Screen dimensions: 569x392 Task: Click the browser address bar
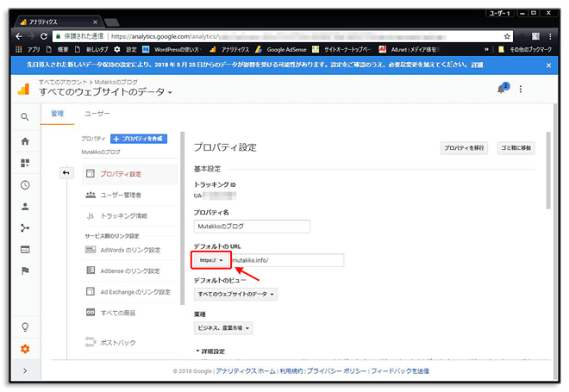[x=283, y=36]
